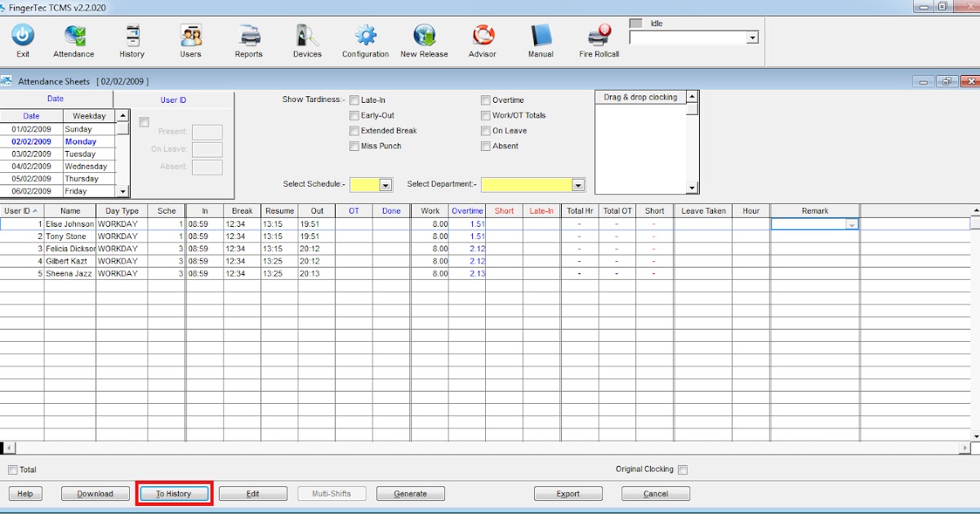Enable the Late-In tardiness filter
The image size is (980, 514).
coord(354,100)
